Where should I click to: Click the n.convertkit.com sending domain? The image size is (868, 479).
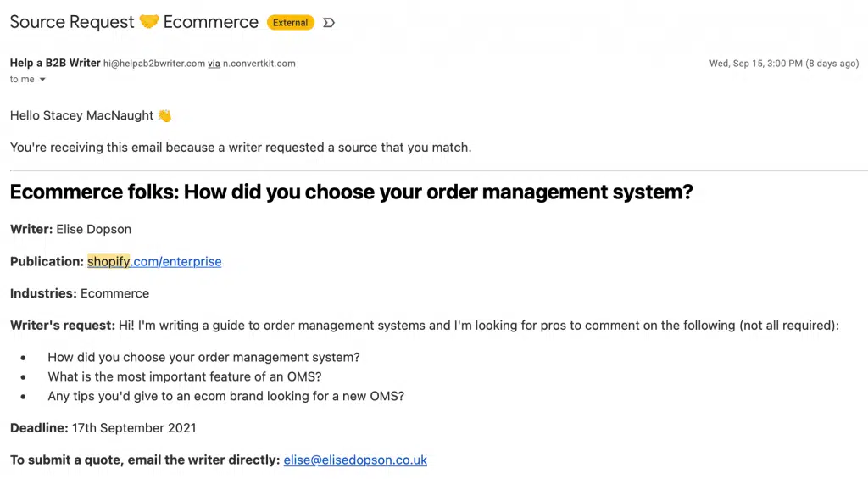[259, 64]
